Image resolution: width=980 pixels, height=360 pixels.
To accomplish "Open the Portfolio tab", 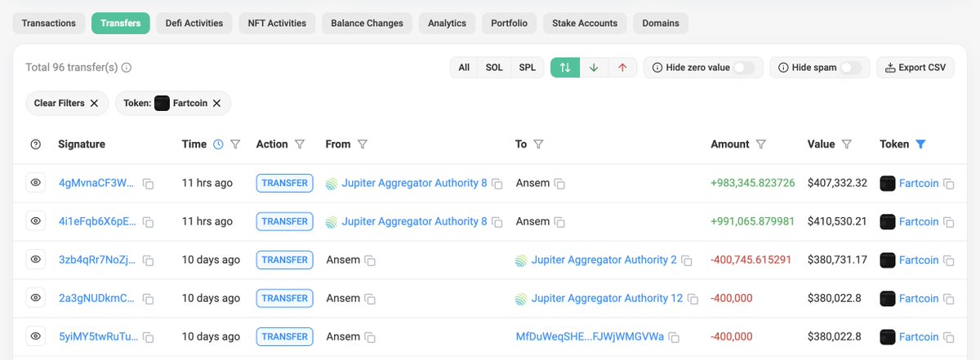I will (x=509, y=23).
